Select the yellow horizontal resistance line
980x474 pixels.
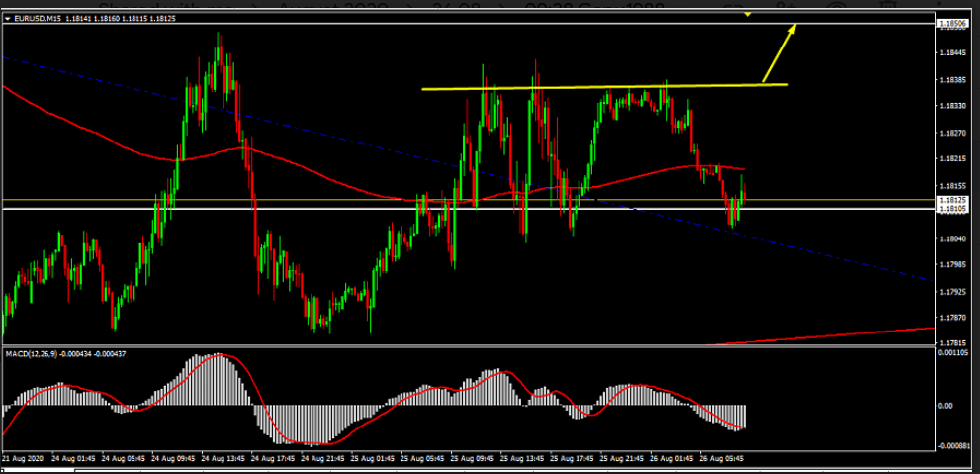coord(593,88)
